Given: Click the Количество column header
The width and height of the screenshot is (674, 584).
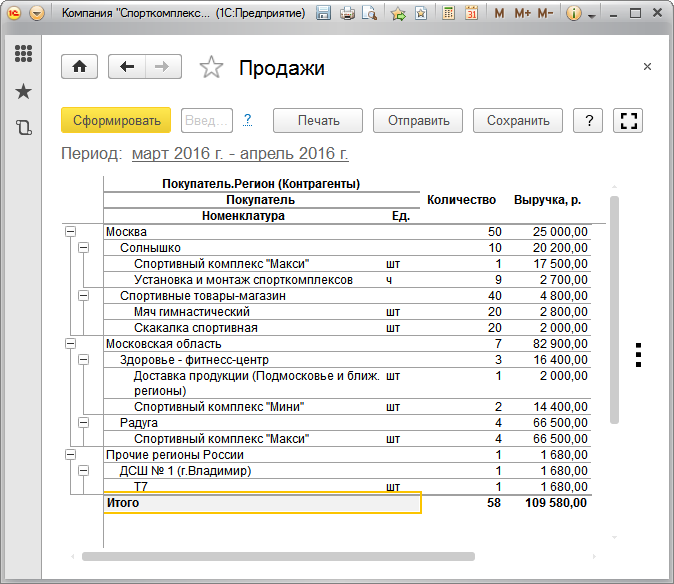Looking at the screenshot, I should [461, 200].
